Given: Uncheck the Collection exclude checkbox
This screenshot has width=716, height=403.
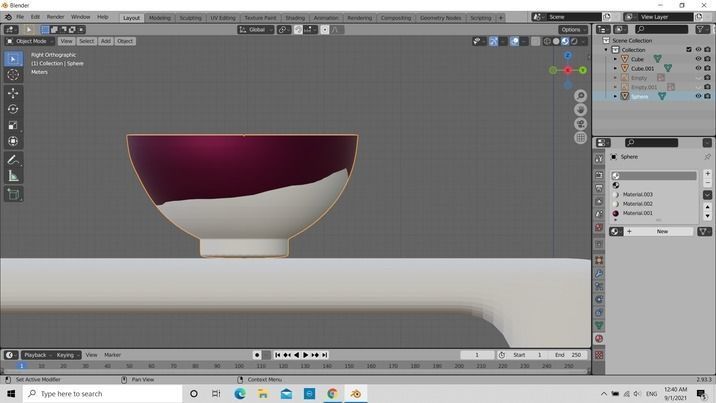Looking at the screenshot, I should coord(689,49).
